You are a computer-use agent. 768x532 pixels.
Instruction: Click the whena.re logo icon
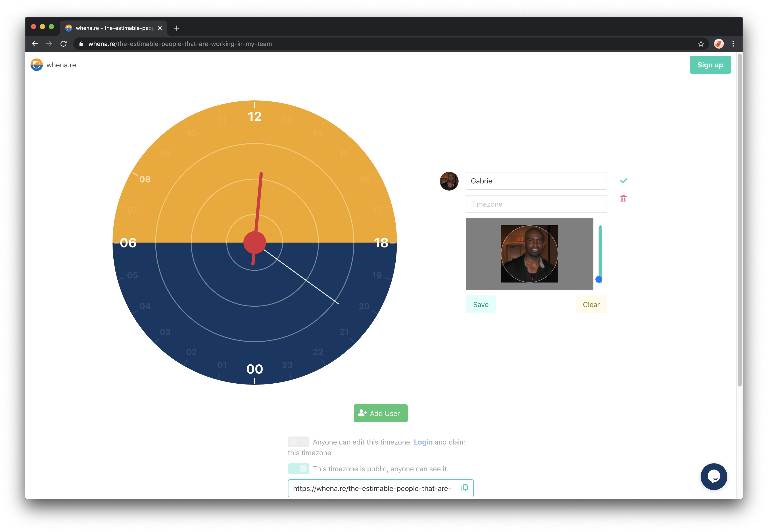pos(37,65)
